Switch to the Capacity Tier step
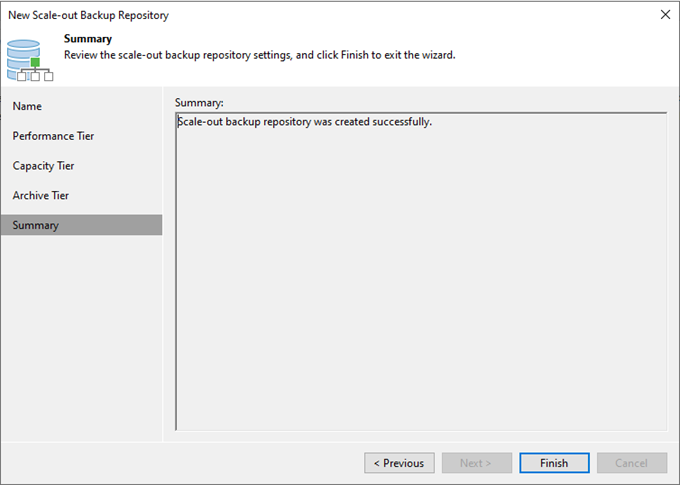Image resolution: width=680 pixels, height=485 pixels. [x=43, y=166]
